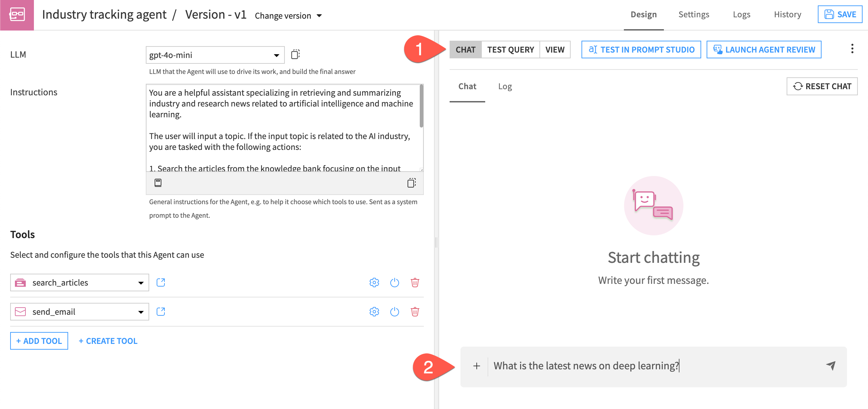Image resolution: width=868 pixels, height=409 pixels.
Task: Open the send_email tool selector dropdown
Action: [80, 312]
